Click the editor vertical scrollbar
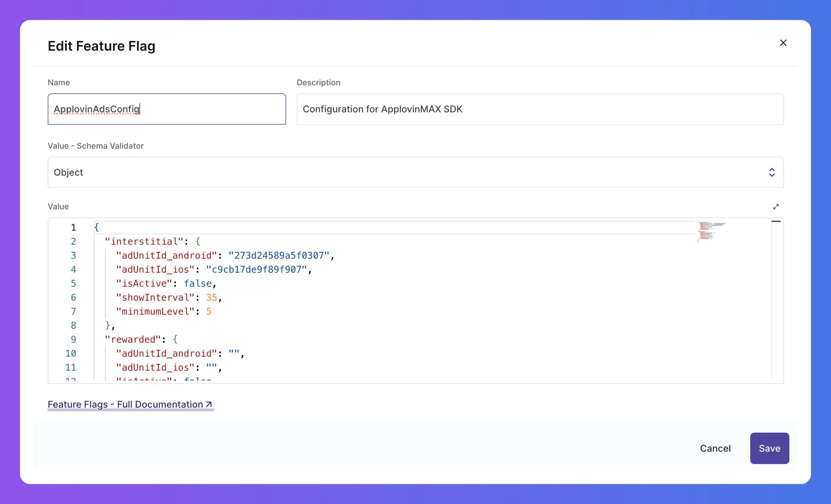 pos(776,300)
